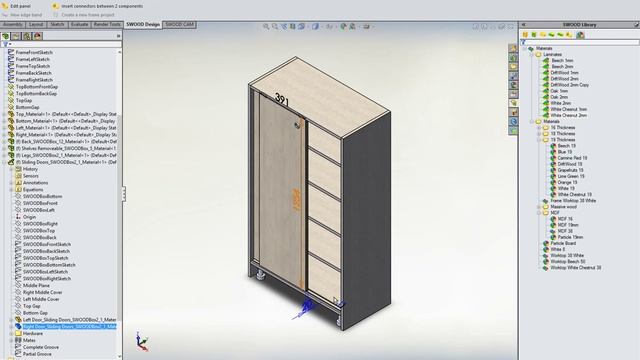
Task: Select DriftWood 2mm Copy laminate
Action: (569, 85)
